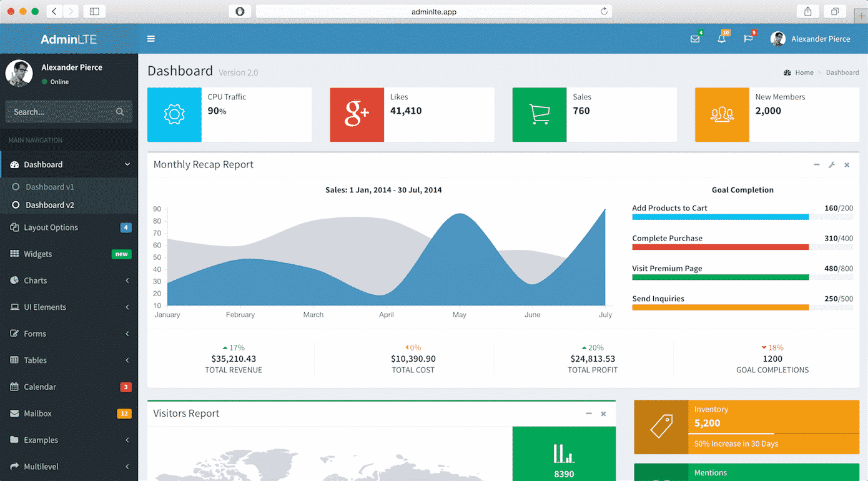This screenshot has width=868, height=481.
Task: Collapse the Monthly Recap Report panel
Action: 816,164
